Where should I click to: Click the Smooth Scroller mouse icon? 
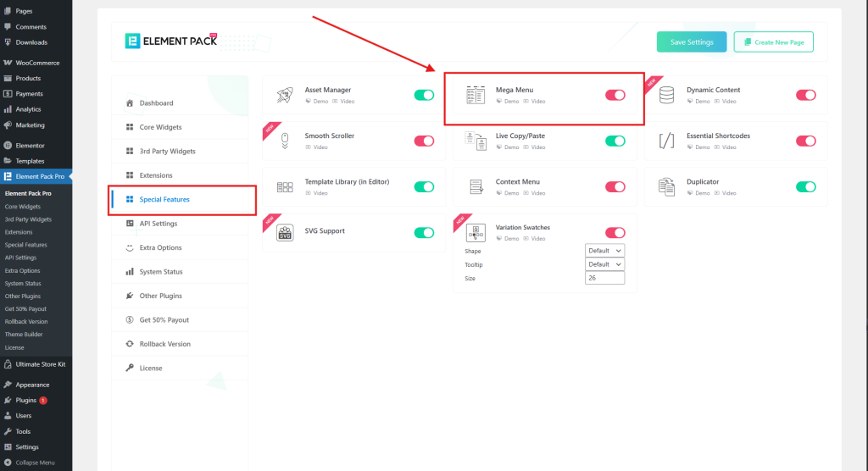[x=286, y=141]
